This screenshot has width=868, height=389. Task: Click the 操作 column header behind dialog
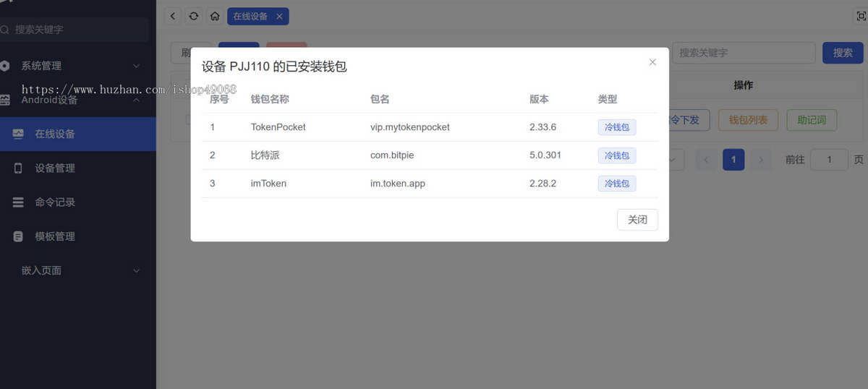[x=743, y=85]
